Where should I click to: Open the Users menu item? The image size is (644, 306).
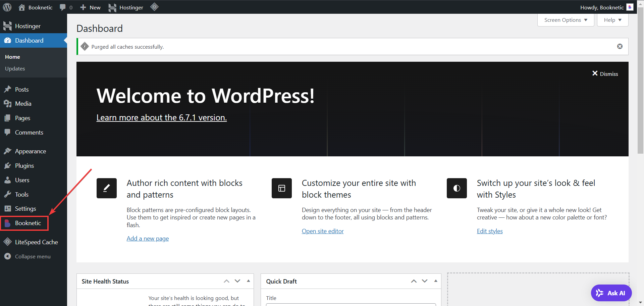tap(34, 180)
